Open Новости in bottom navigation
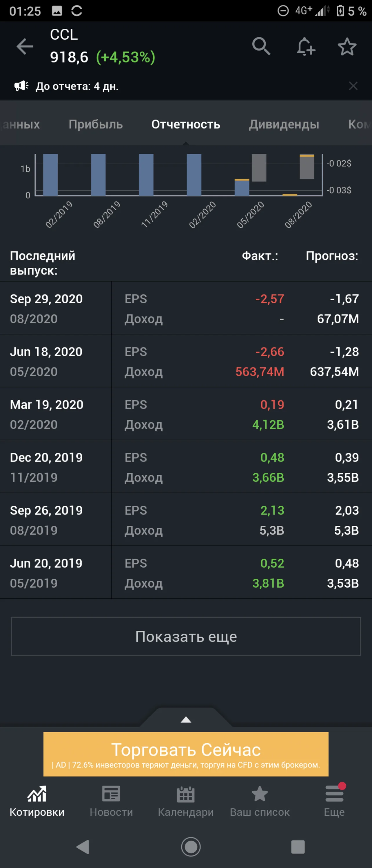The image size is (372, 868). [x=111, y=801]
